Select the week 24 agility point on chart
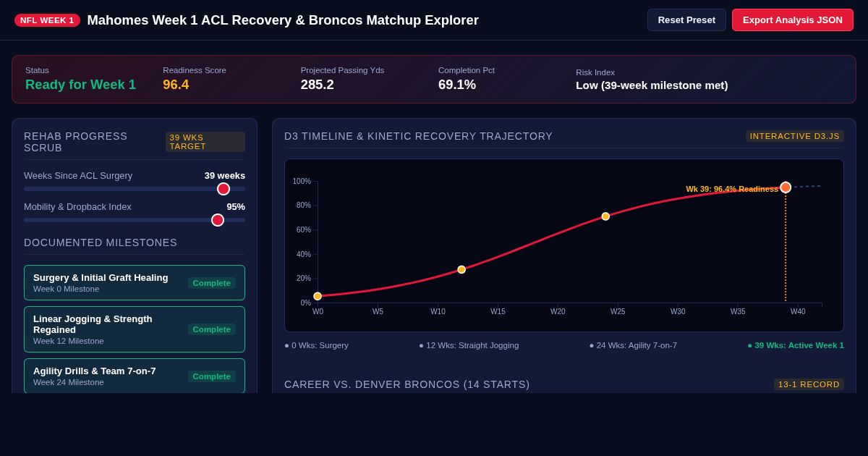The height and width of the screenshot is (456, 868). (x=605, y=216)
